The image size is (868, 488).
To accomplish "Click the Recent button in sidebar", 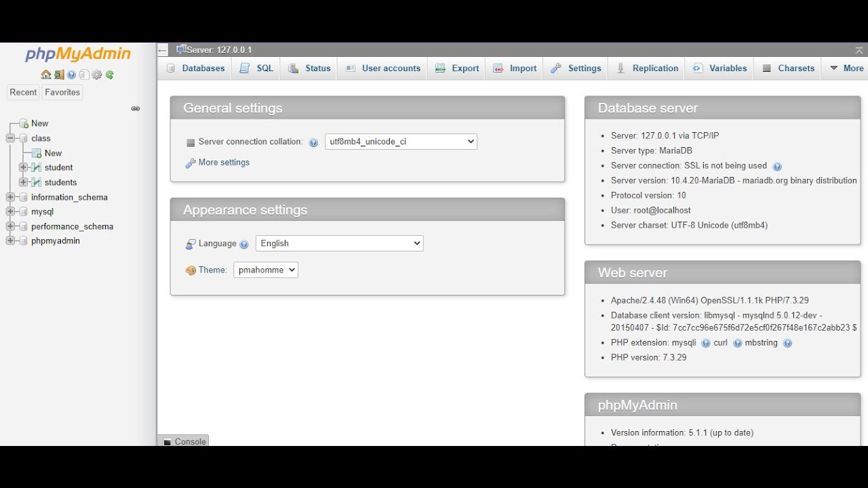I will [x=23, y=92].
